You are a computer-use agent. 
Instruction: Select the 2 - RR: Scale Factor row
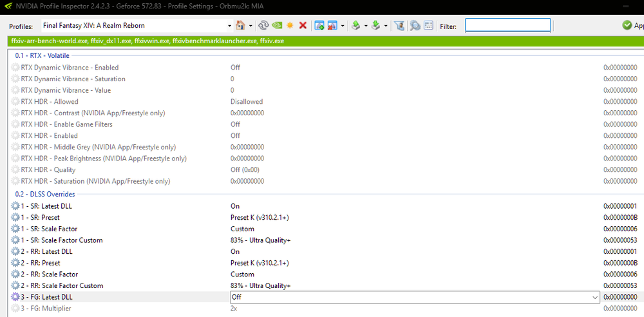coord(325,274)
